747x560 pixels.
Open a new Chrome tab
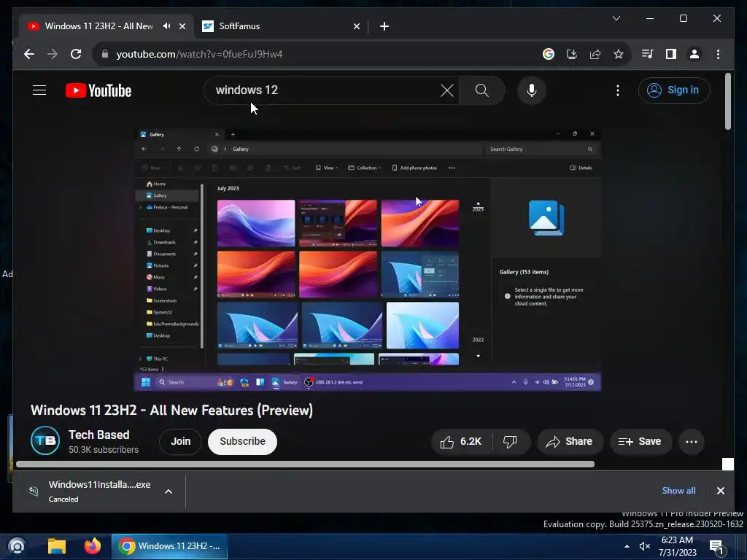tap(384, 26)
